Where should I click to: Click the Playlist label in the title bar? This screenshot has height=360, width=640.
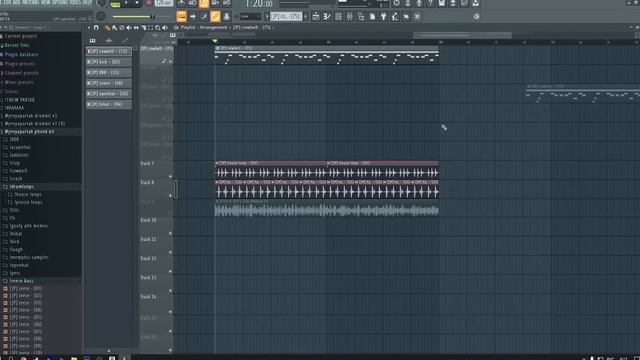click(188, 27)
